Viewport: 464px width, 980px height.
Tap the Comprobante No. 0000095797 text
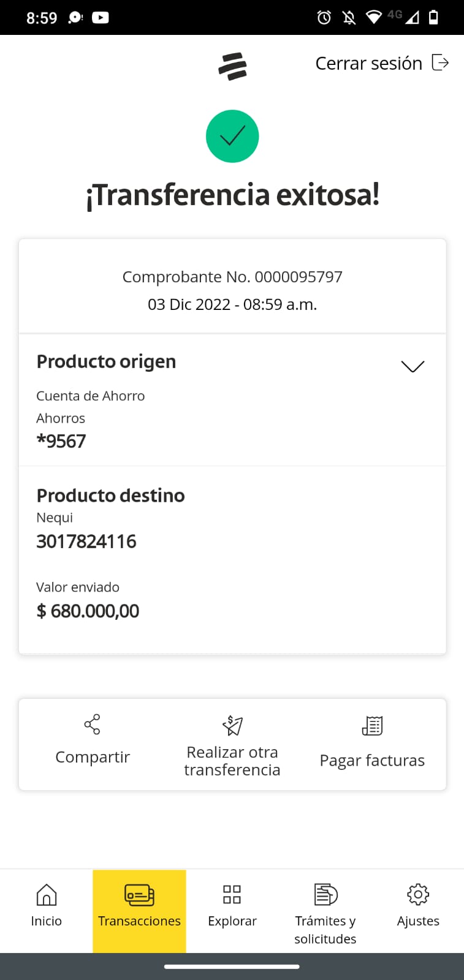pyautogui.click(x=232, y=277)
